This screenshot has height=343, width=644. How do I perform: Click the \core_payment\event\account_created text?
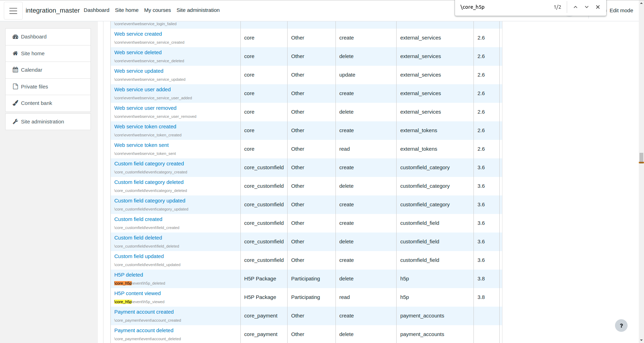click(x=148, y=320)
